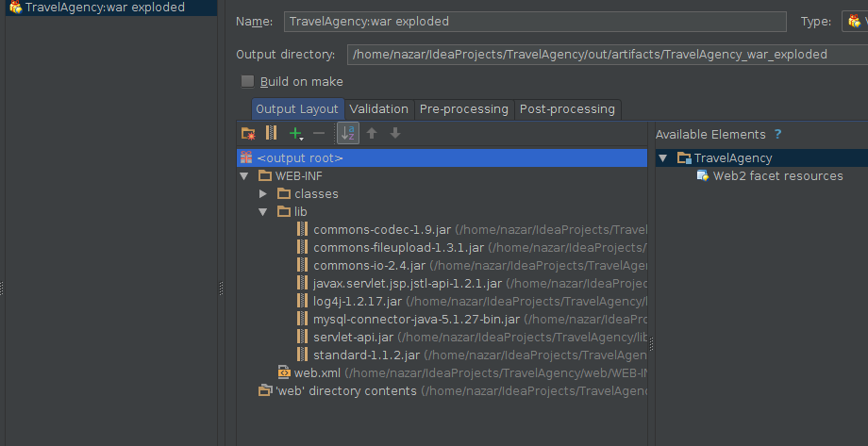
Task: Click the splitter handle beside Available Elements
Action: (x=652, y=343)
